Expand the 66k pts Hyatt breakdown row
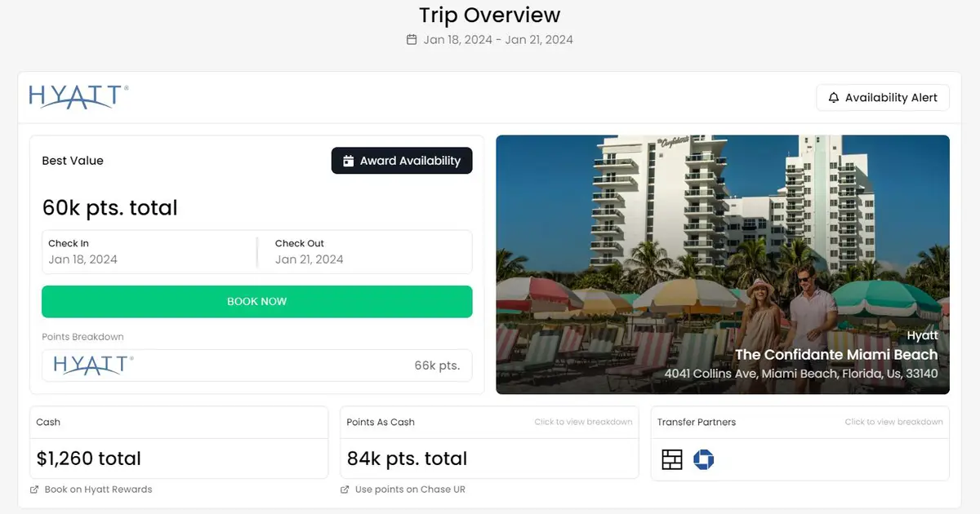The width and height of the screenshot is (980, 514). pyautogui.click(x=256, y=365)
